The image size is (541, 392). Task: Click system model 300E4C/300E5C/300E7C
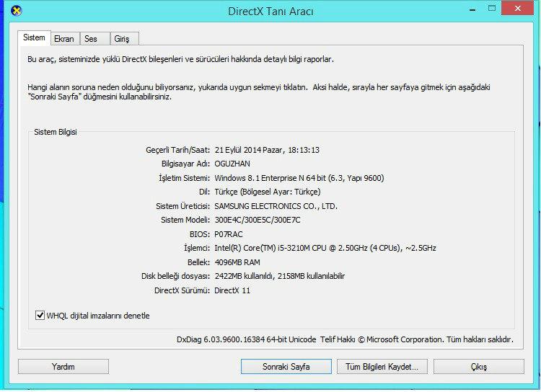(258, 220)
